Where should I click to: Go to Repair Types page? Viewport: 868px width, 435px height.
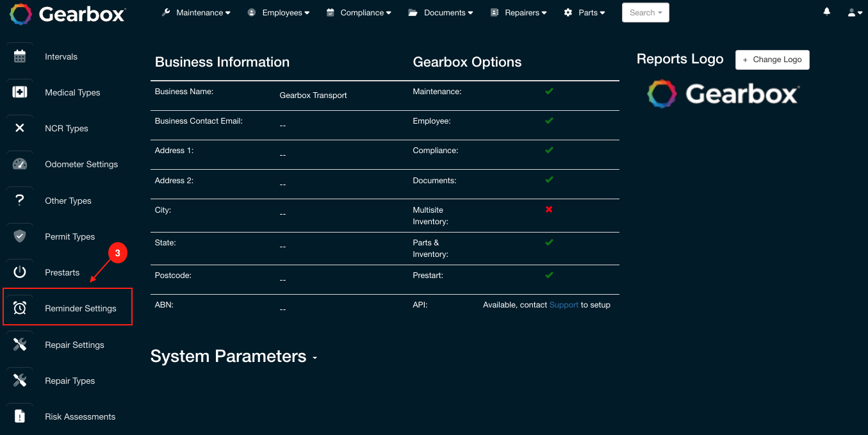pos(70,381)
